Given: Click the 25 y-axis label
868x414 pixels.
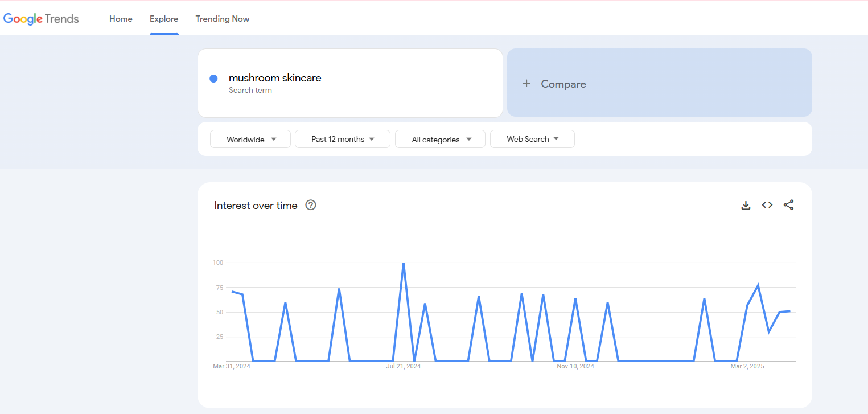Looking at the screenshot, I should pyautogui.click(x=219, y=337).
